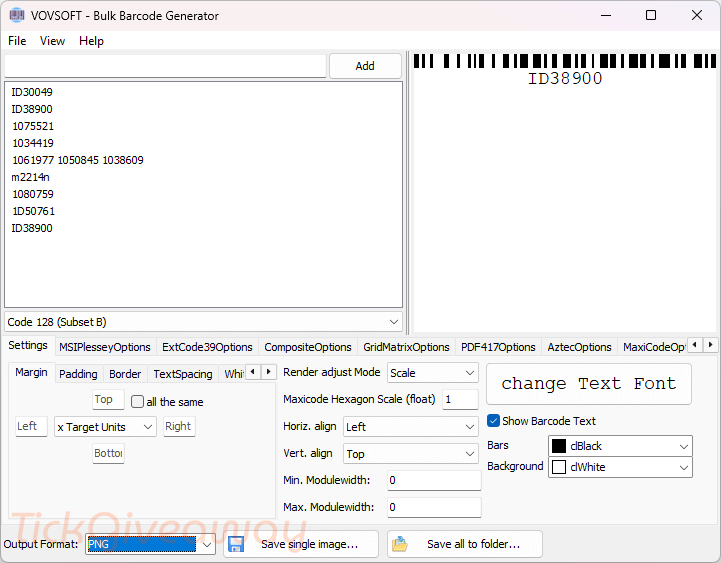Expand the Vert. align dropdown

(411, 454)
